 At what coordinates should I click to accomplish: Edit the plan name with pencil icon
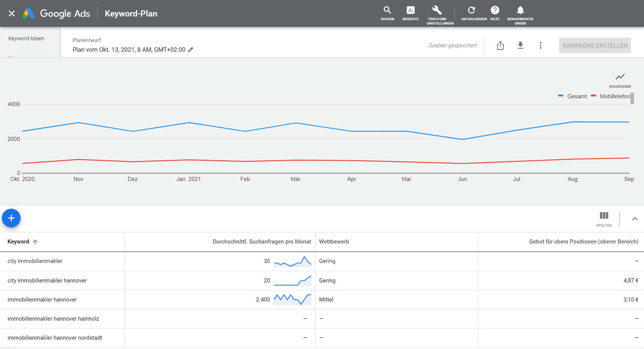pos(191,50)
